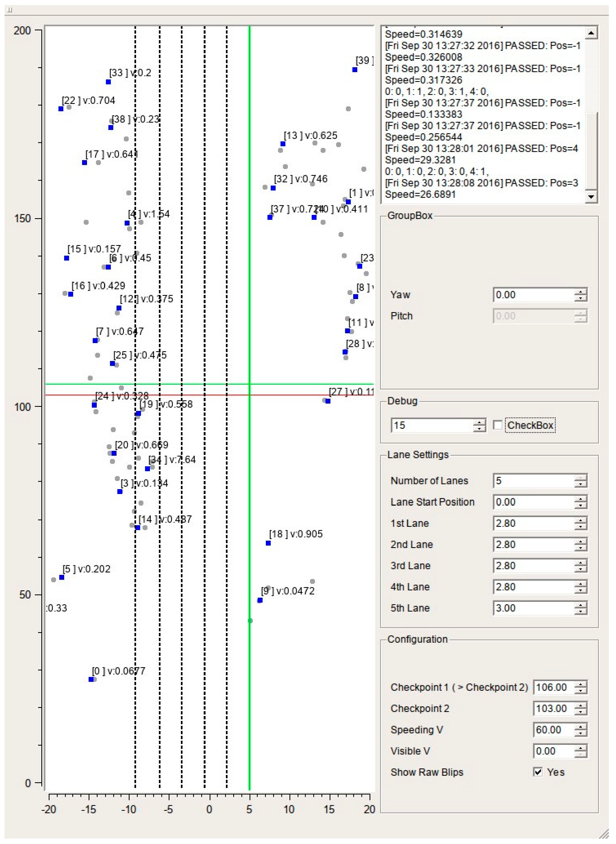Screen dimensions: 616x844
Task: Increase Yaw value with up arrow
Action: tap(581, 292)
